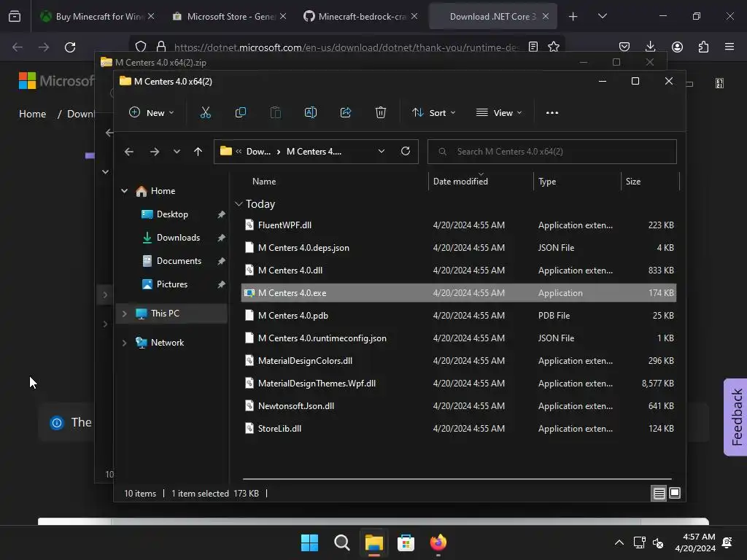Go up one folder level
Image resolution: width=747 pixels, height=560 pixels.
[198, 152]
